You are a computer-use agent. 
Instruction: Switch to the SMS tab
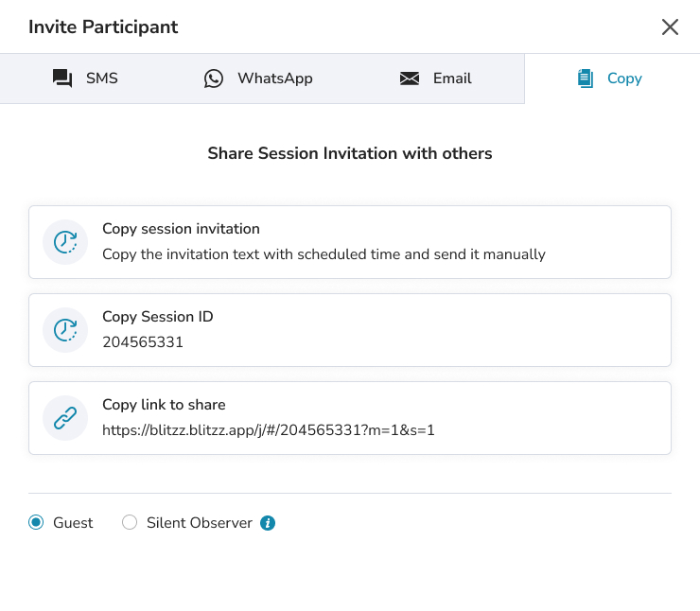pyautogui.click(x=87, y=79)
